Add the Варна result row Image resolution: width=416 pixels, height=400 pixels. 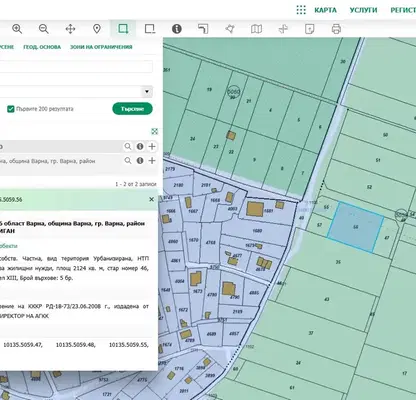pos(152,161)
